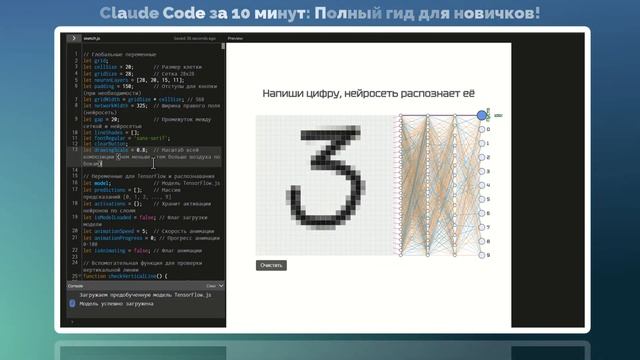
Task: Collapse the Console panel with its chevron
Action: [221, 286]
